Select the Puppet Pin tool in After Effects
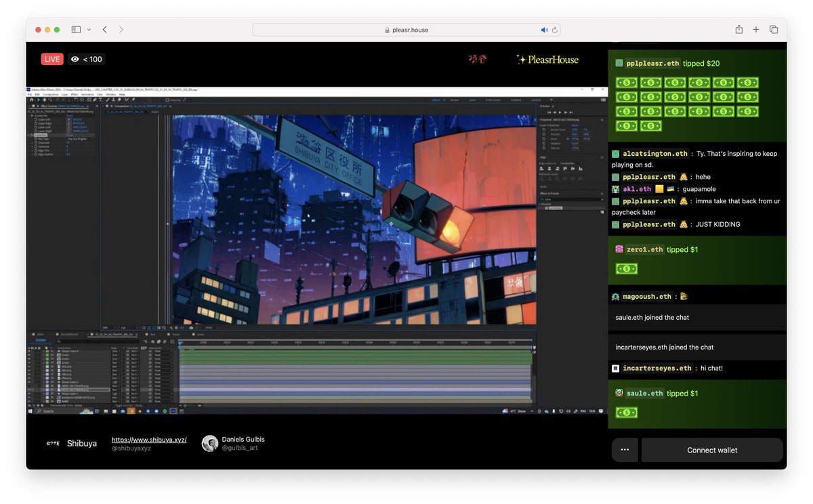This screenshot has width=813, height=504. tap(133, 100)
